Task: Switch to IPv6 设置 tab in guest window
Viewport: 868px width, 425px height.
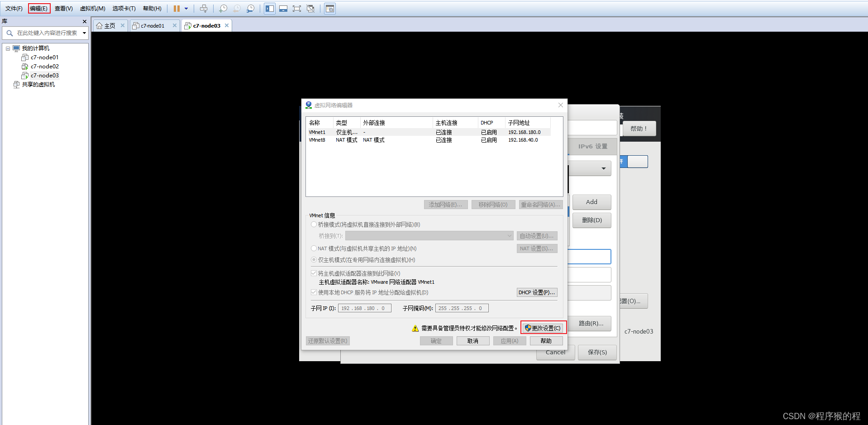Action: click(x=592, y=147)
